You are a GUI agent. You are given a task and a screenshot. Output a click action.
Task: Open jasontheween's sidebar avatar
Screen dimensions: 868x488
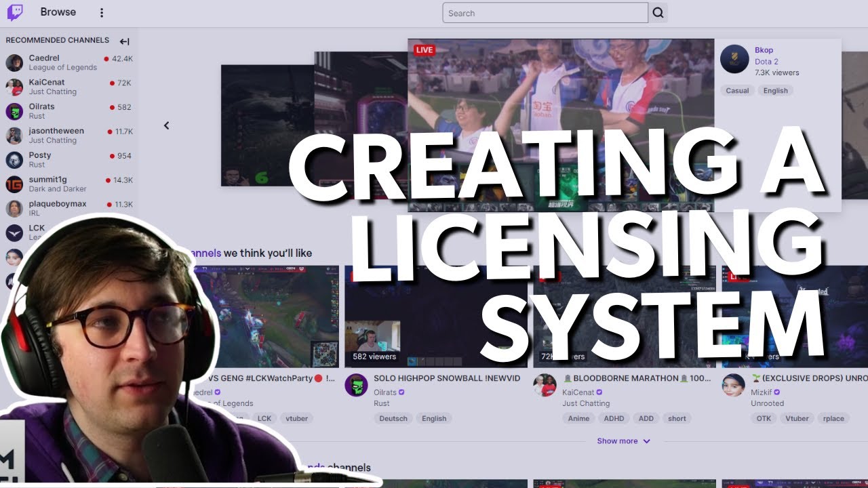point(14,136)
